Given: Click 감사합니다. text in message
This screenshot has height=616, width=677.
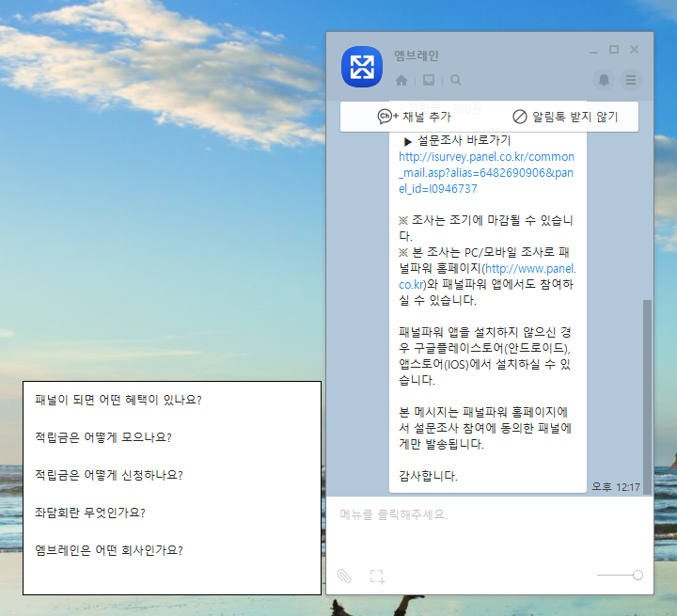Looking at the screenshot, I should pyautogui.click(x=428, y=476).
